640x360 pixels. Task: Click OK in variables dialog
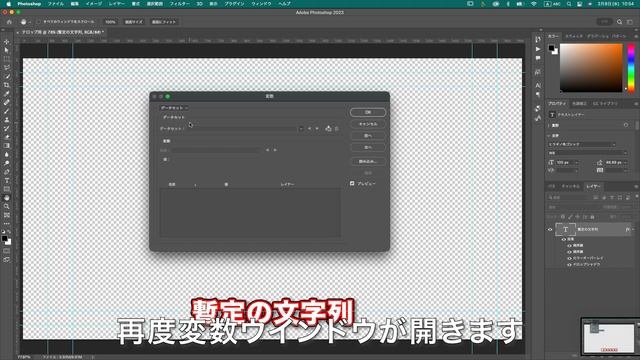(368, 112)
